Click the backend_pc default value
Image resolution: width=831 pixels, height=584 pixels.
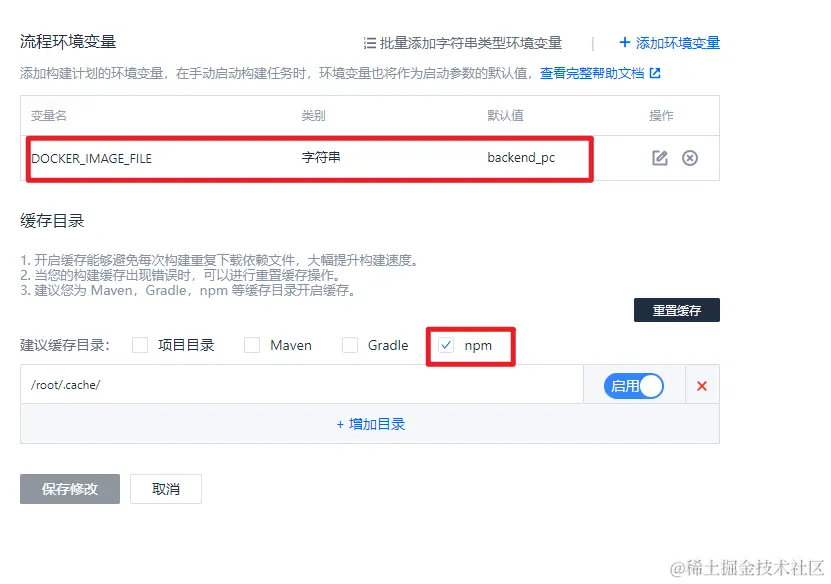(521, 158)
